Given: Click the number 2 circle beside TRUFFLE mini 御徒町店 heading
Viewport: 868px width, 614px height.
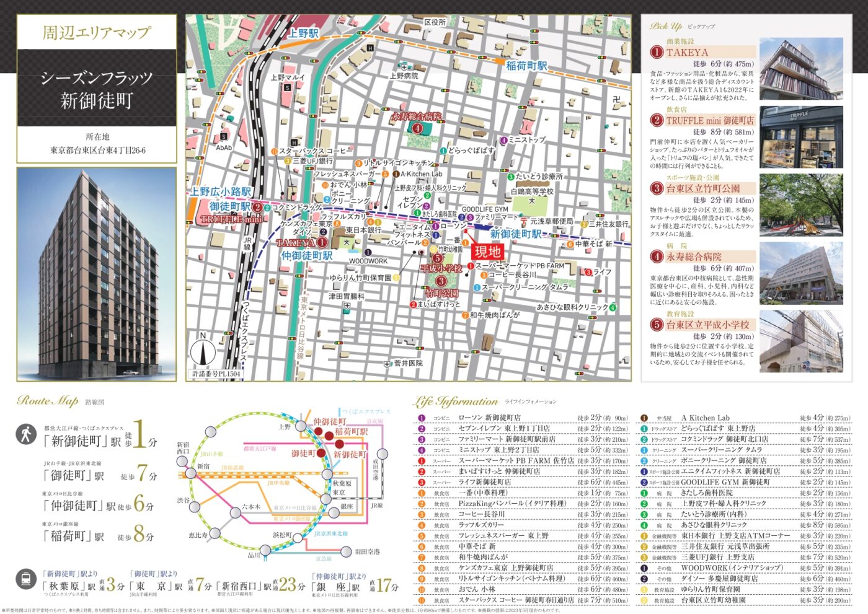Looking at the screenshot, I should click(657, 120).
